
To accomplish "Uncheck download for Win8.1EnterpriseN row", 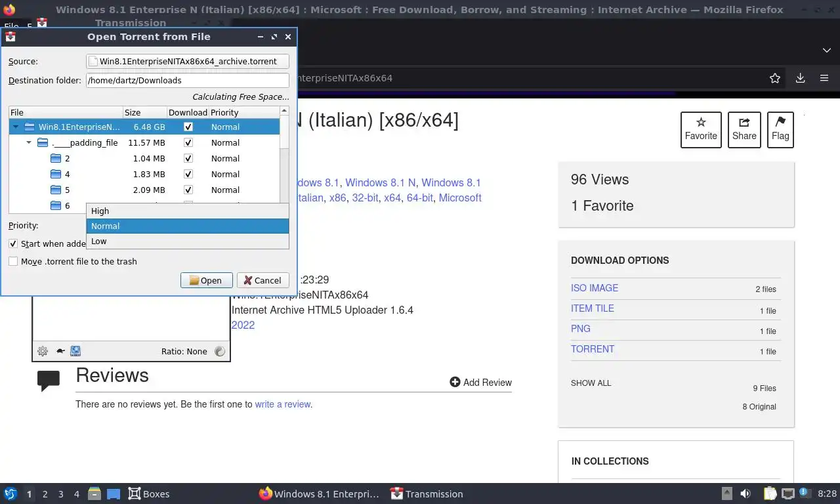I will click(x=188, y=127).
